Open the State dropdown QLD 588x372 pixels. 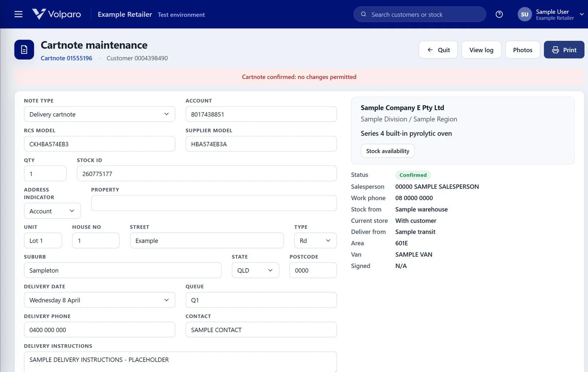(x=255, y=270)
